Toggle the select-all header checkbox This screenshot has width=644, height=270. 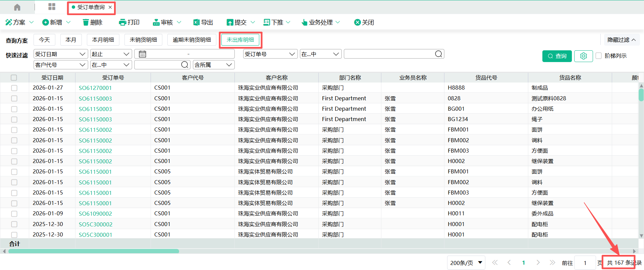(x=14, y=78)
